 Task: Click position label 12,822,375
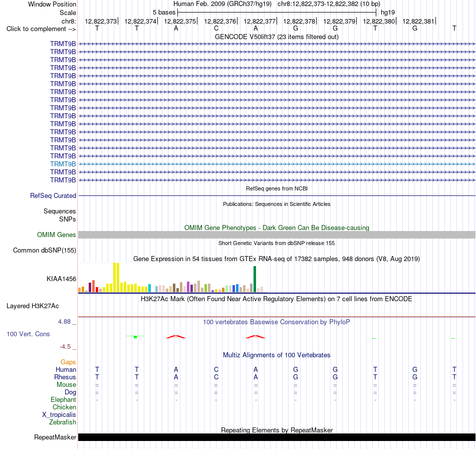[x=180, y=21]
